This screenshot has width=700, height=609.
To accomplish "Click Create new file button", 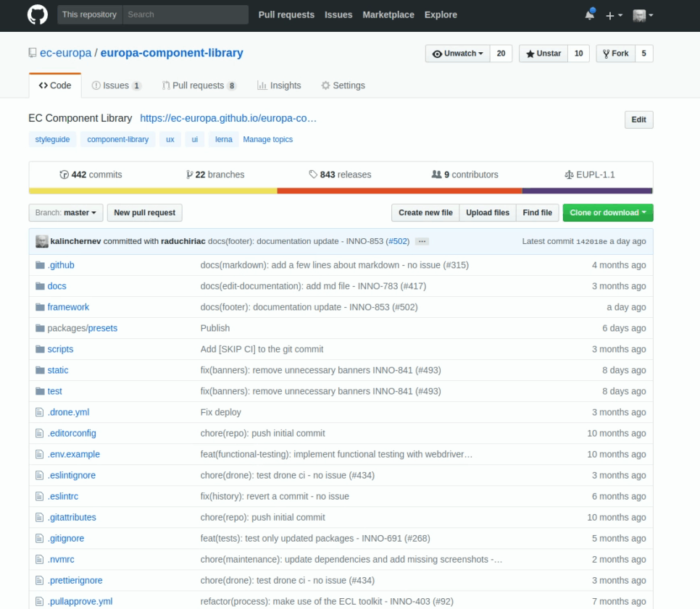I will click(x=425, y=213).
